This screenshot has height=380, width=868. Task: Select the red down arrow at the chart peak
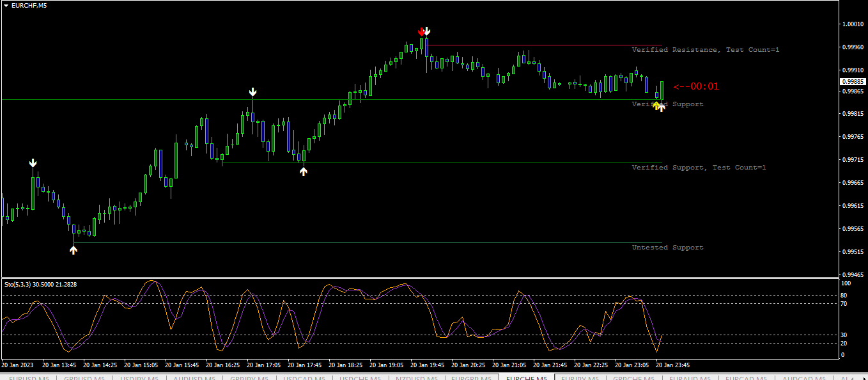pos(421,31)
